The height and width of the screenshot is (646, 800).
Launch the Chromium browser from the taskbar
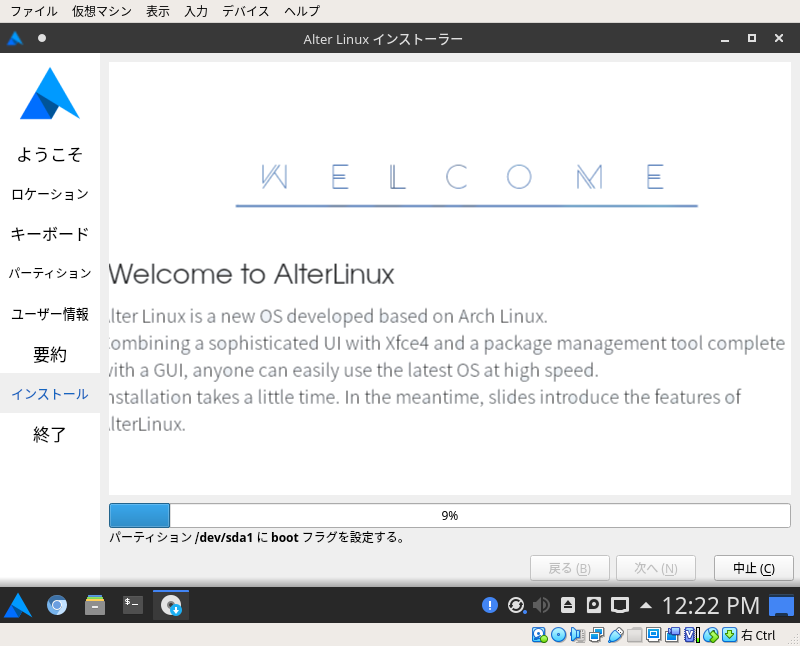coord(57,605)
